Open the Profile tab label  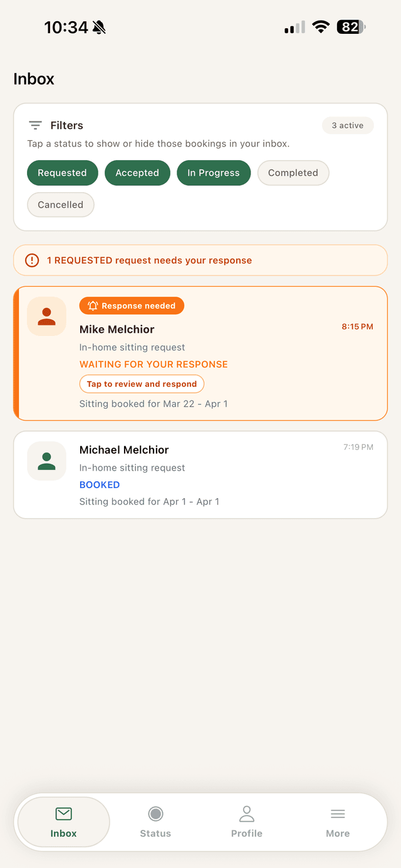(247, 834)
